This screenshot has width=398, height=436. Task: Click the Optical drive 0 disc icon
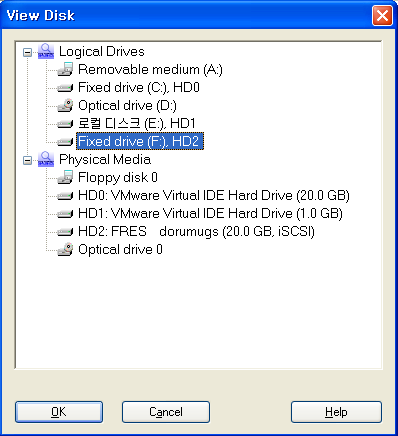pos(65,249)
